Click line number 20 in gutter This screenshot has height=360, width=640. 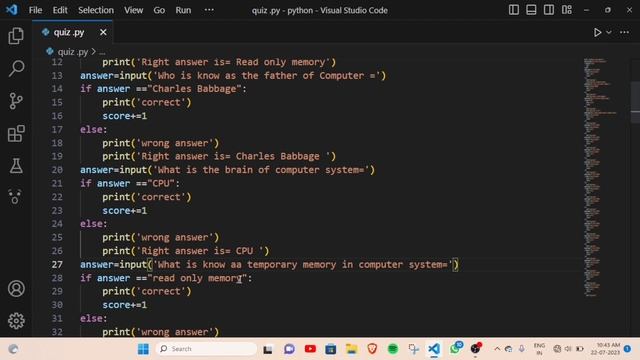(57, 170)
